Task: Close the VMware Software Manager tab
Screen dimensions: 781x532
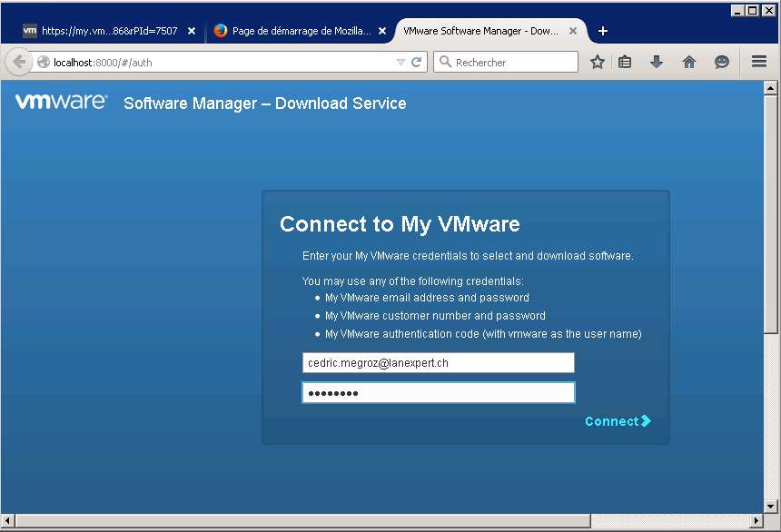Action: [573, 31]
